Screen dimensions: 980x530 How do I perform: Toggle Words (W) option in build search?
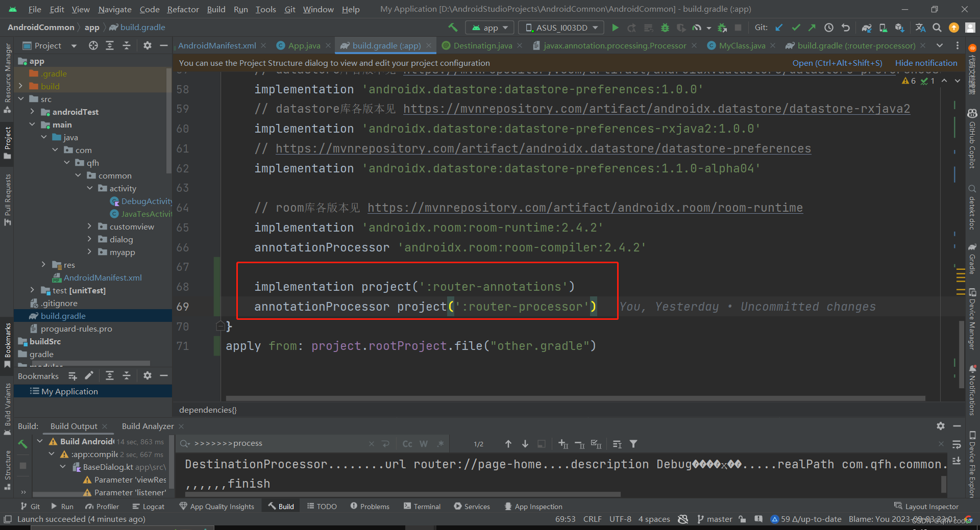click(x=424, y=444)
